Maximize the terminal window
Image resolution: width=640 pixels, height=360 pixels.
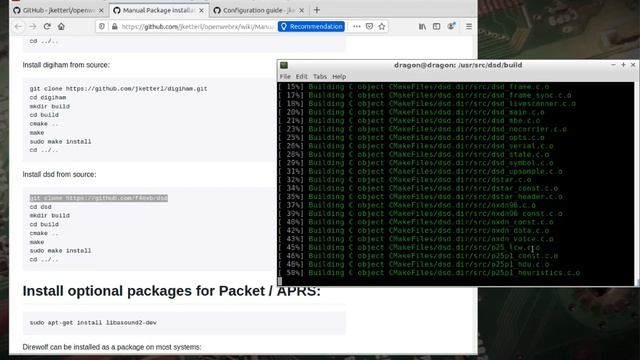click(x=623, y=65)
